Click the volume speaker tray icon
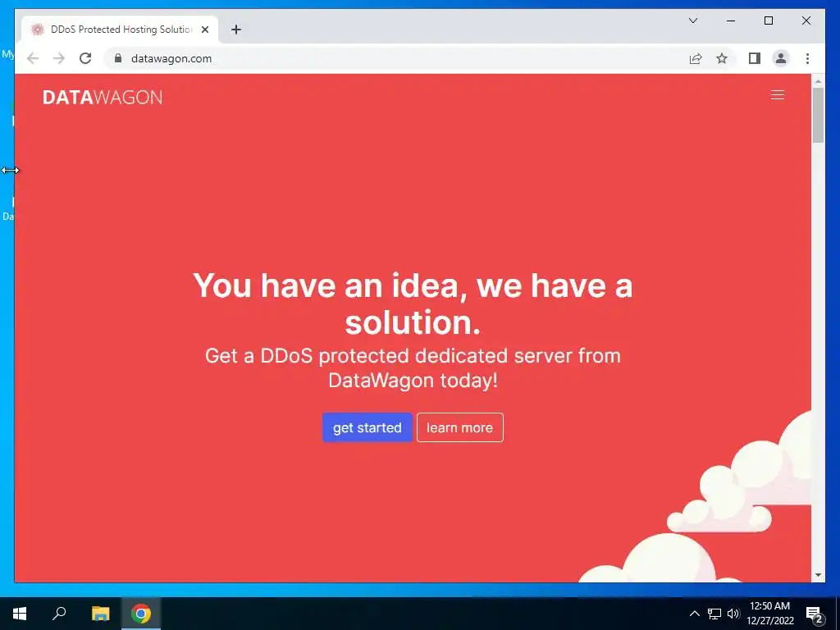 733,614
